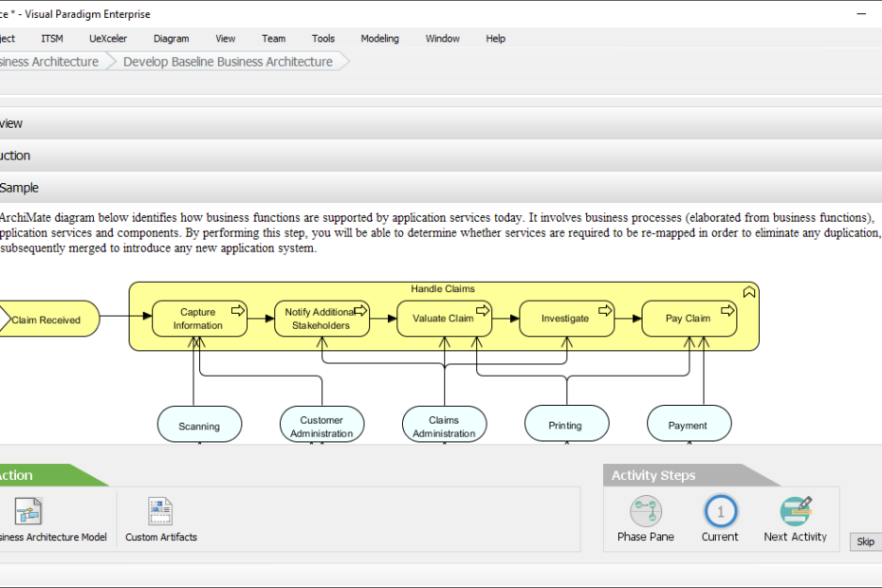This screenshot has height=588, width=882.
Task: Click the arrow icon on Capture Information process
Action: 238,309
